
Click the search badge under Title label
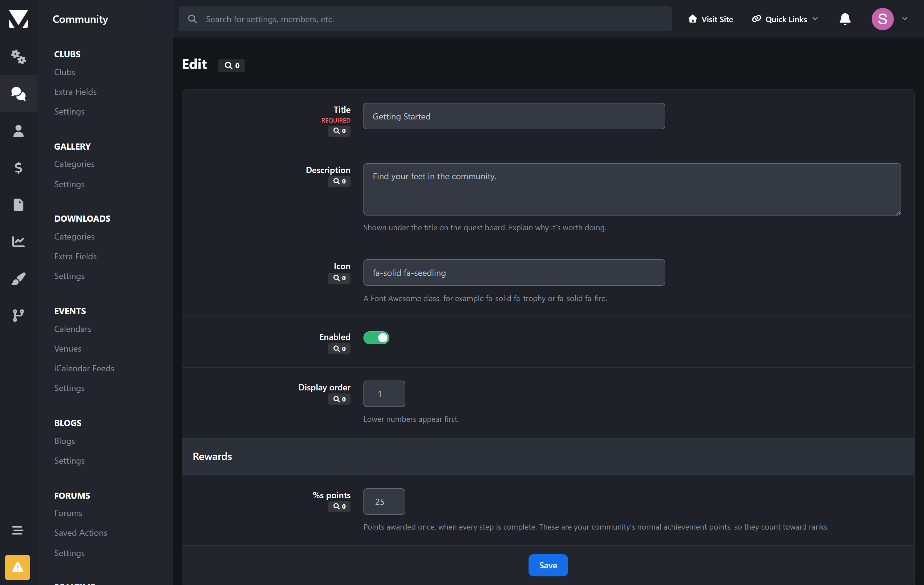pos(339,131)
